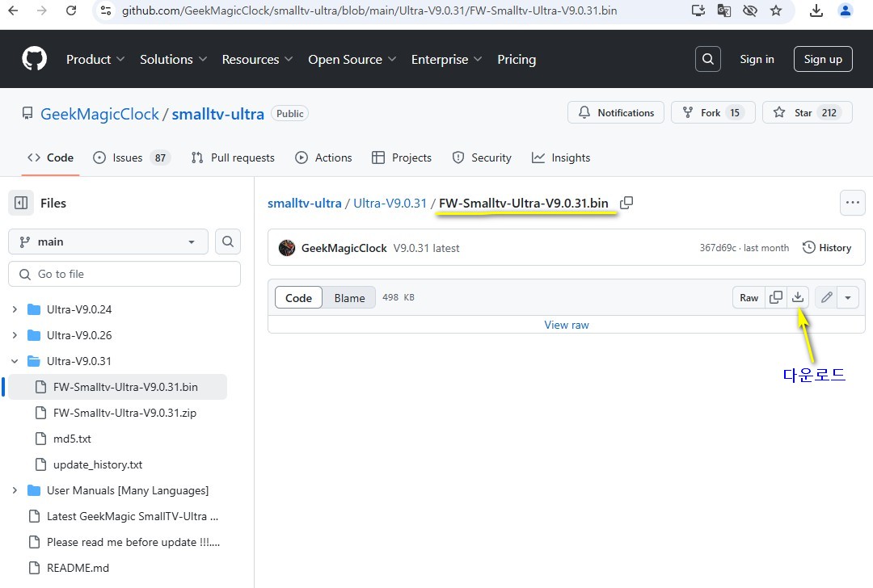Click the browser forward arrow
The width and height of the screenshot is (873, 588).
[42, 10]
